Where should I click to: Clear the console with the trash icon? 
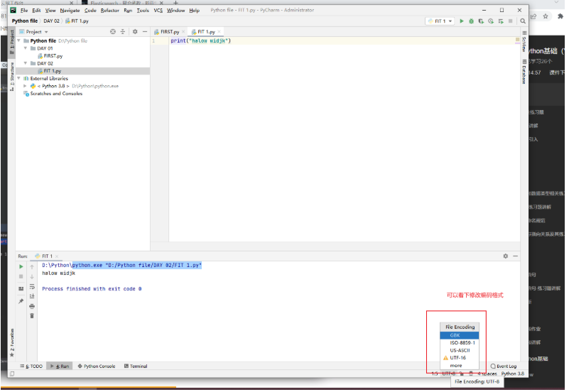click(x=32, y=316)
